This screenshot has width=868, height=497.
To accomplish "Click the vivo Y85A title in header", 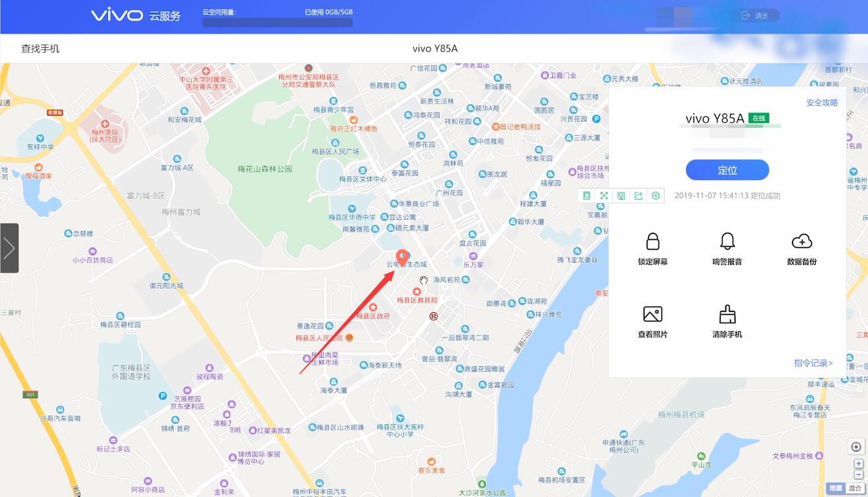I will tap(435, 48).
